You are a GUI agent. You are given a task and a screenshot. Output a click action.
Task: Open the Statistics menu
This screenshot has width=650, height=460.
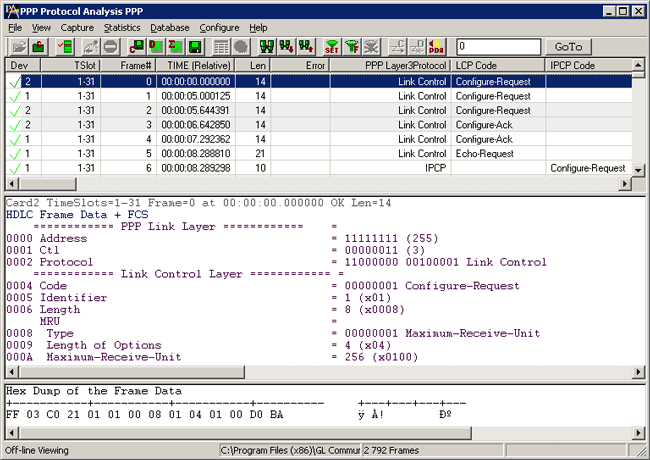point(122,28)
